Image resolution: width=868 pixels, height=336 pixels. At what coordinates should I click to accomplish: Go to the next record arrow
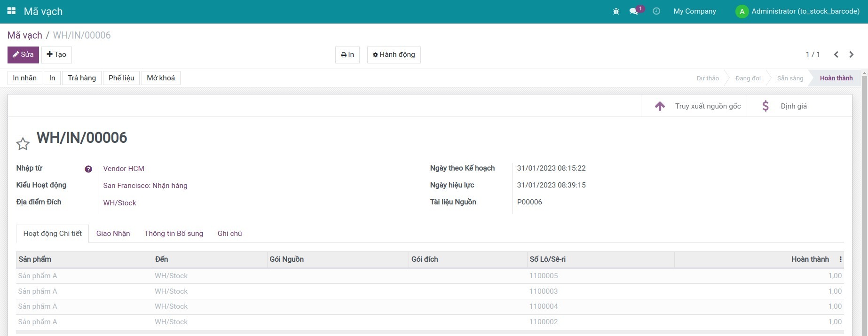[851, 55]
